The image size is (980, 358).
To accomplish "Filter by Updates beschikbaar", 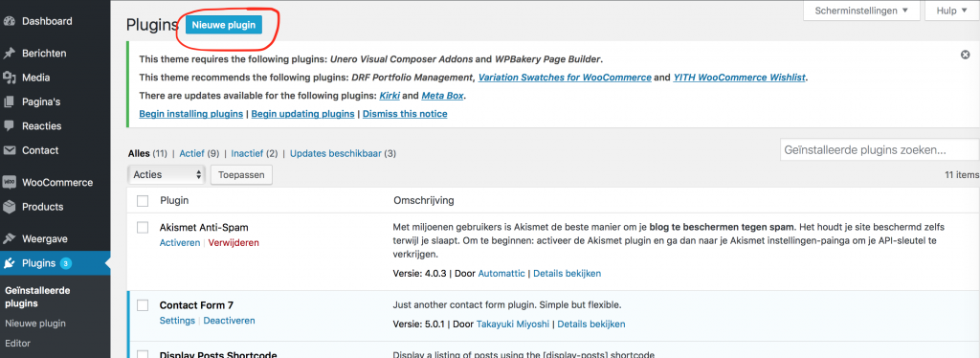I will pyautogui.click(x=336, y=153).
